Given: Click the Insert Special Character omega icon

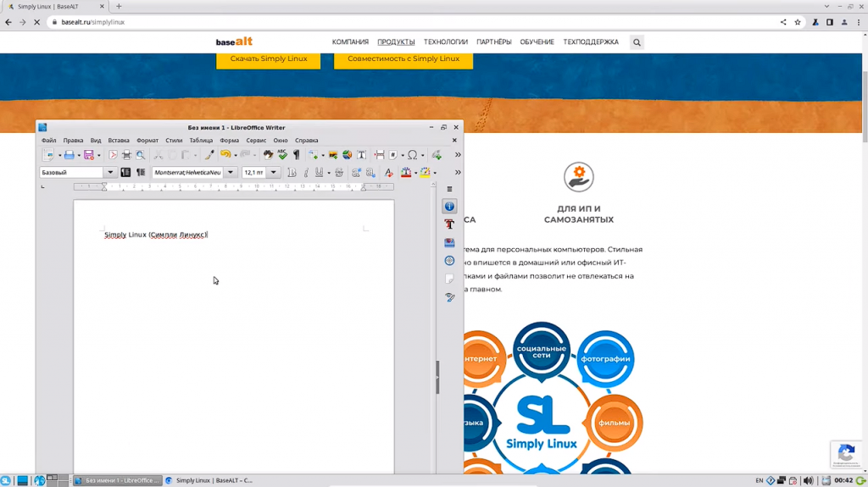Looking at the screenshot, I should [413, 155].
